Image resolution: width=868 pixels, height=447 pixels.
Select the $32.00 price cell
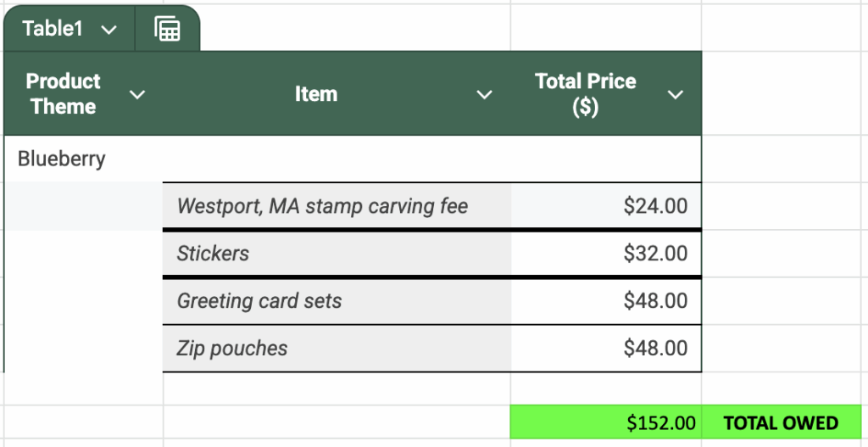click(x=654, y=254)
